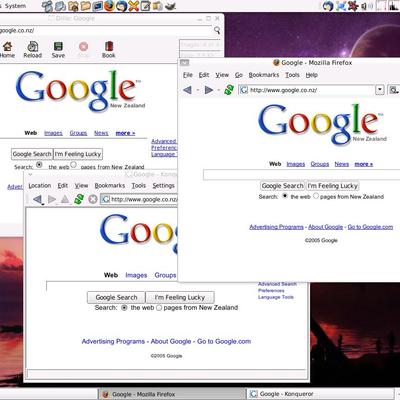Select 'the web' radio in Firefox window
The height and width of the screenshot is (400, 400).
285,196
